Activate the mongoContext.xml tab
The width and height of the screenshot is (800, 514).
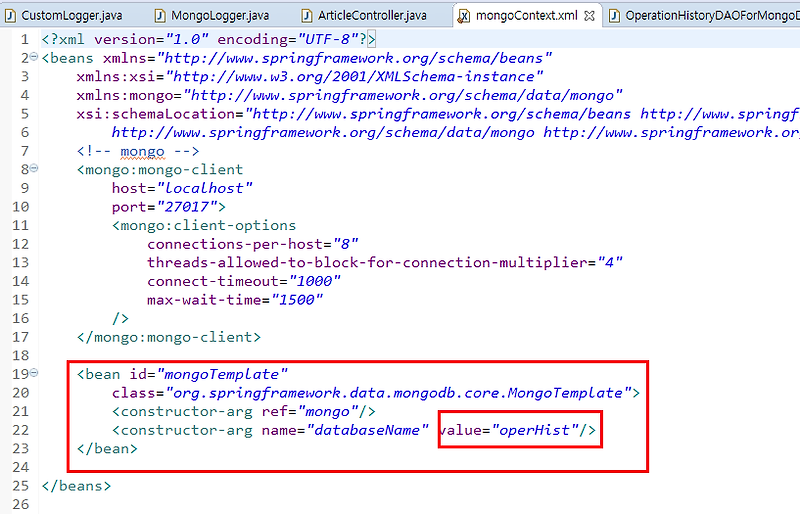click(x=527, y=16)
